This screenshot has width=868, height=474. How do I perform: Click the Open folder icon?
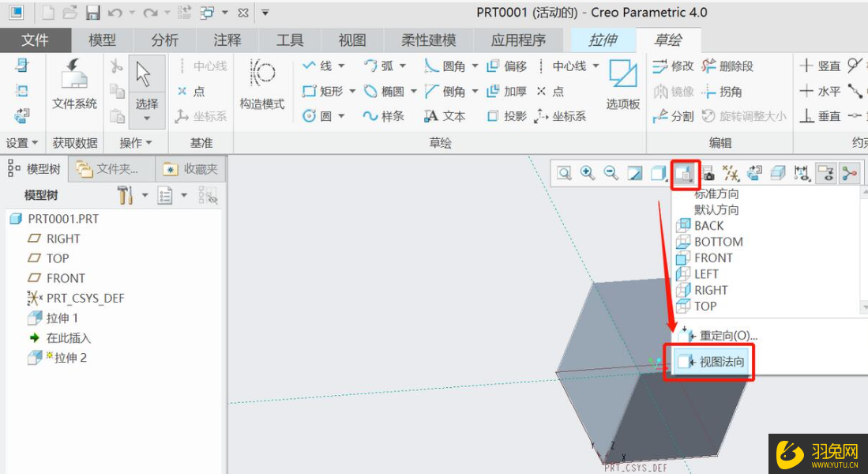70,13
